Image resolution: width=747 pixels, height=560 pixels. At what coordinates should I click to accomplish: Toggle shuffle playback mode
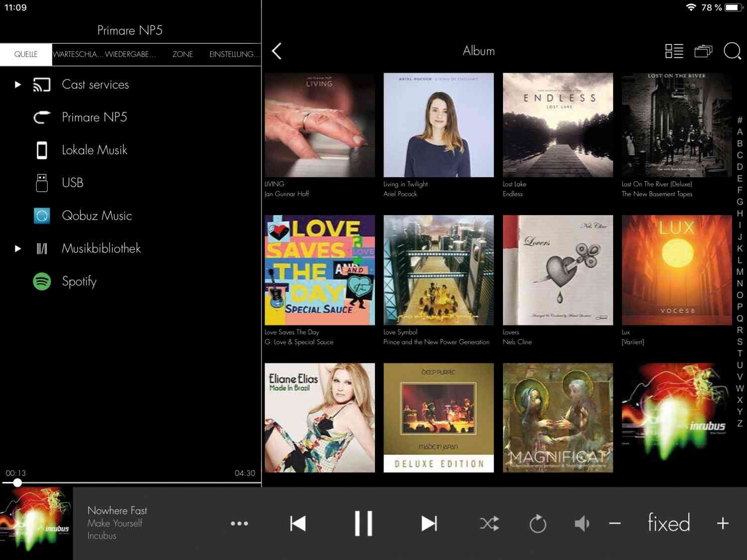click(x=490, y=523)
